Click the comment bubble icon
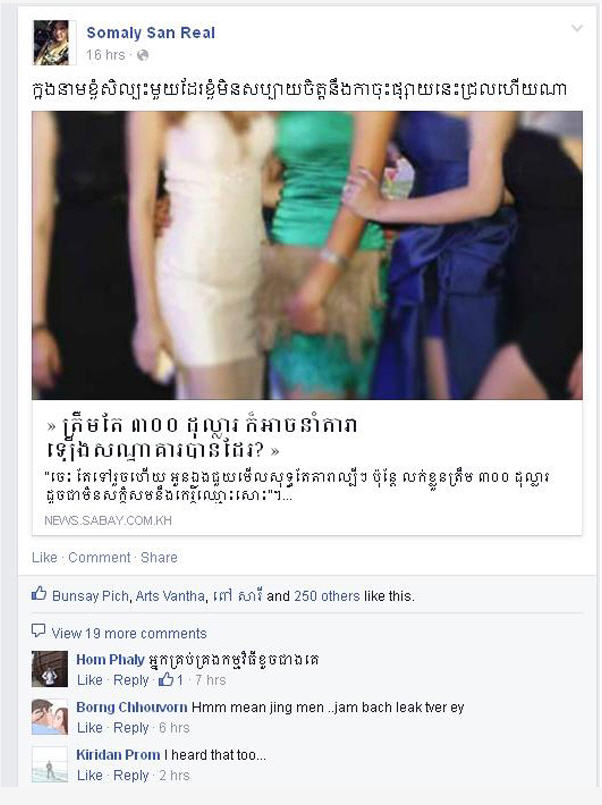The image size is (602, 805). click(x=38, y=631)
